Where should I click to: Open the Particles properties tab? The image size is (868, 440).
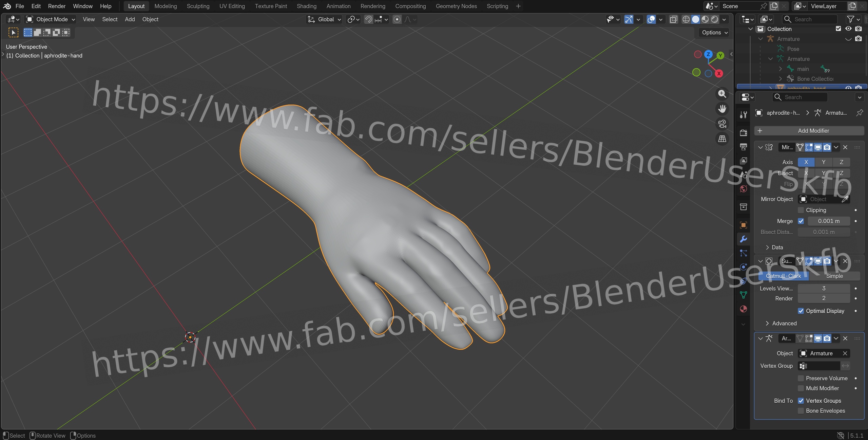point(744,253)
